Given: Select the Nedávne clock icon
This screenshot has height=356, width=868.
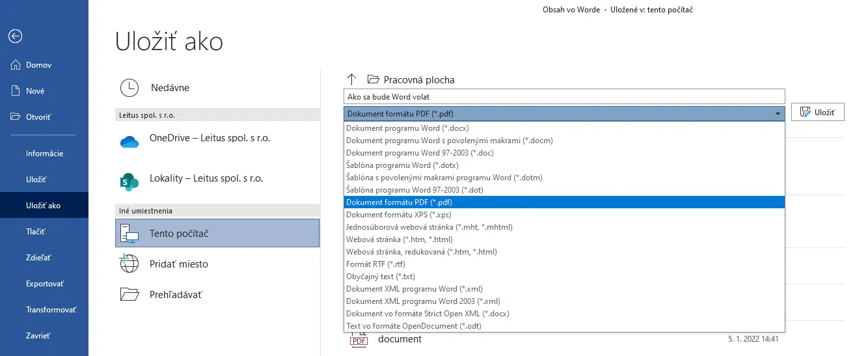Looking at the screenshot, I should [x=130, y=88].
